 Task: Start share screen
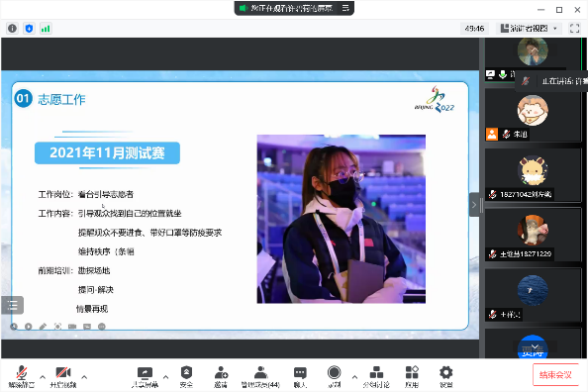click(145, 376)
